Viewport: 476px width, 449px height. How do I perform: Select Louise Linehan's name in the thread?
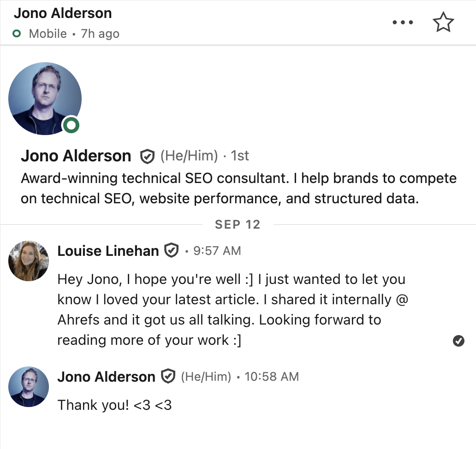[107, 251]
